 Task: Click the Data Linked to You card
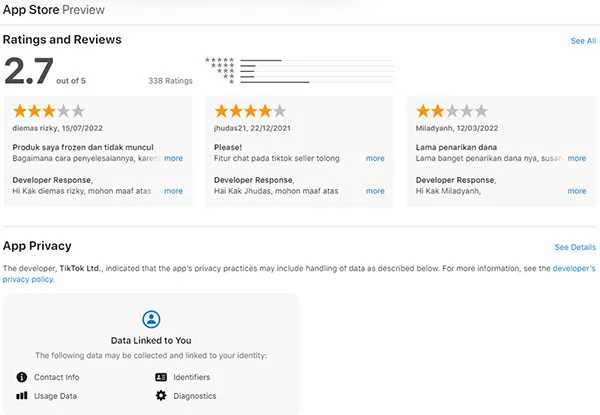coord(151,354)
